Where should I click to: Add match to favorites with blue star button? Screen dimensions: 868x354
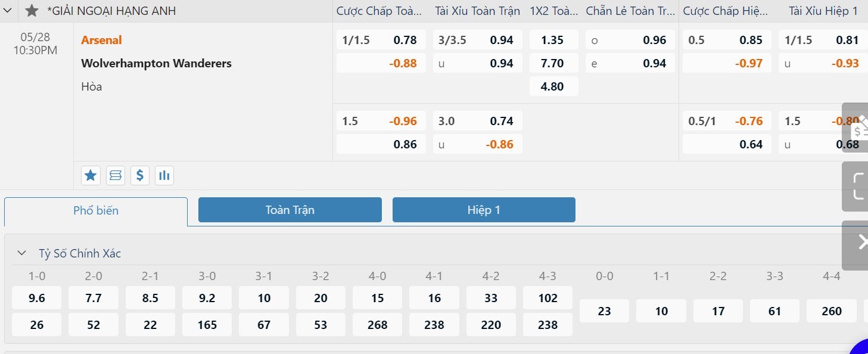[x=91, y=175]
